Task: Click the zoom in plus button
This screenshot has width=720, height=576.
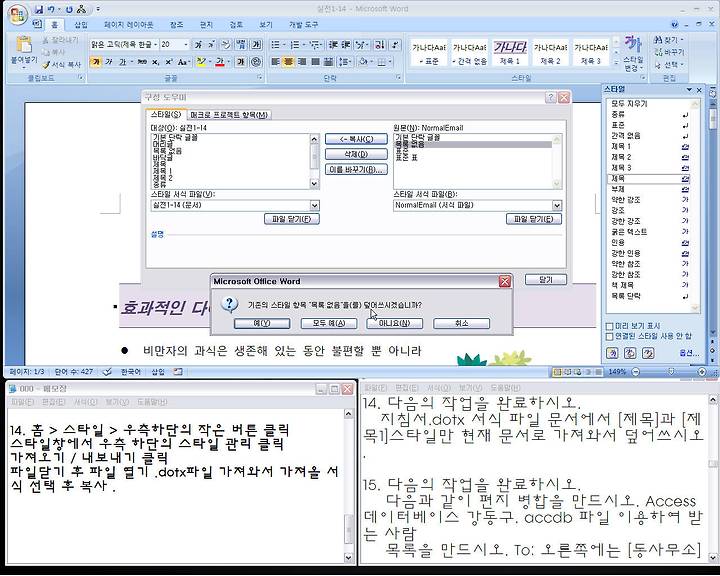Action: tap(702, 372)
